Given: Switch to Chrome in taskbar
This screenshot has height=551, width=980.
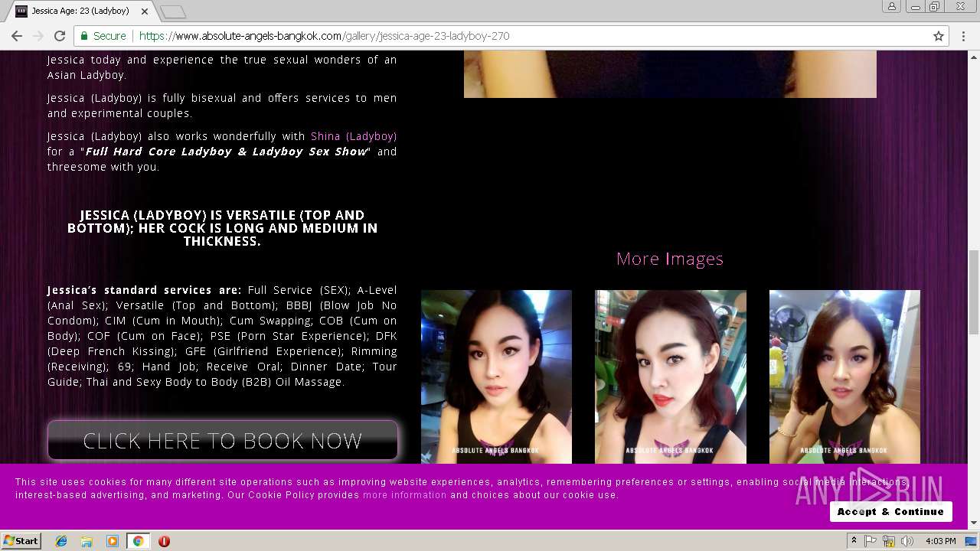Looking at the screenshot, I should [x=138, y=541].
